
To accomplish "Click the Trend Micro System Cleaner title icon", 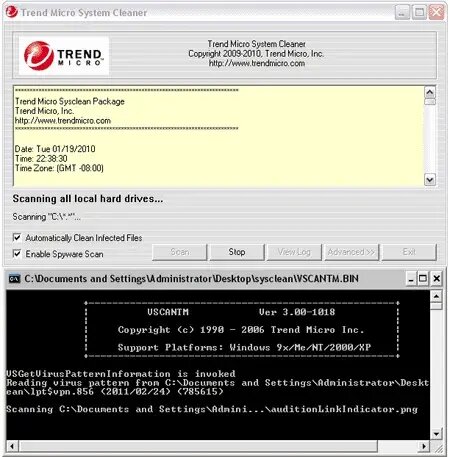I will click(x=11, y=12).
